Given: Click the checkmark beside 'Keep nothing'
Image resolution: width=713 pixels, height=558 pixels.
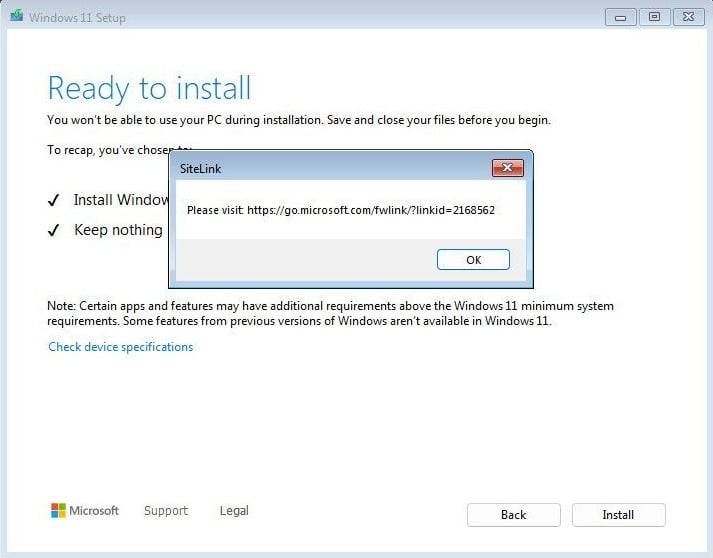Looking at the screenshot, I should [x=54, y=231].
